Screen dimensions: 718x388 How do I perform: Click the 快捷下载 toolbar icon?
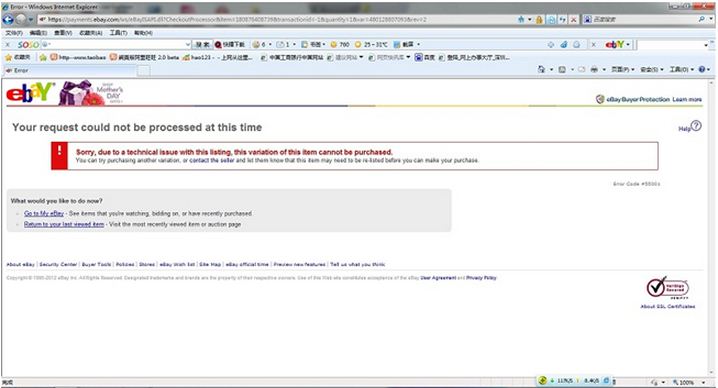(230, 44)
